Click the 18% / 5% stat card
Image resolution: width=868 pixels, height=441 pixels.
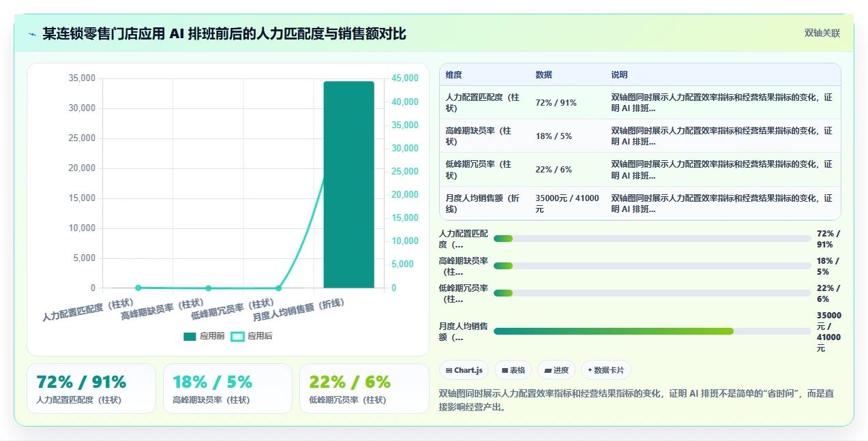(228, 389)
